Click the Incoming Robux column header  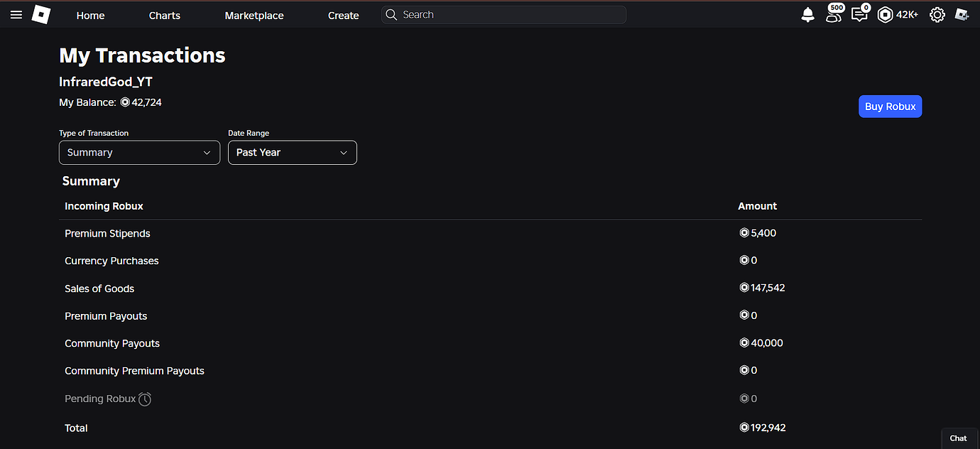(104, 206)
